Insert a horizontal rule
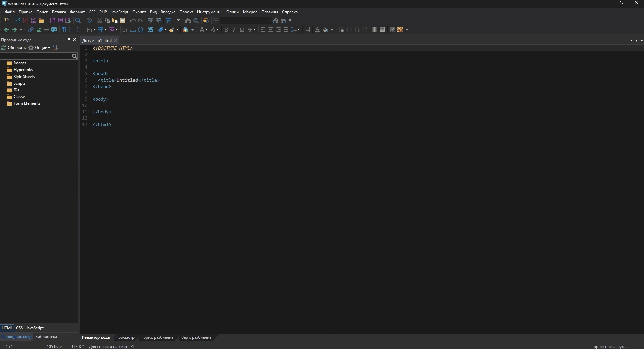Viewport: 644px width, 349px height. tap(46, 30)
